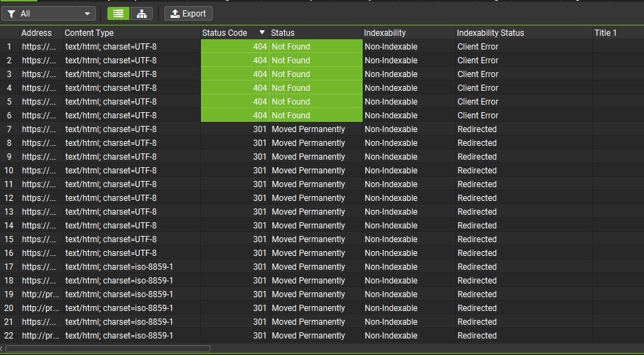This screenshot has height=355, width=644.
Task: Sort by Indexability Status column header
Action: click(491, 33)
